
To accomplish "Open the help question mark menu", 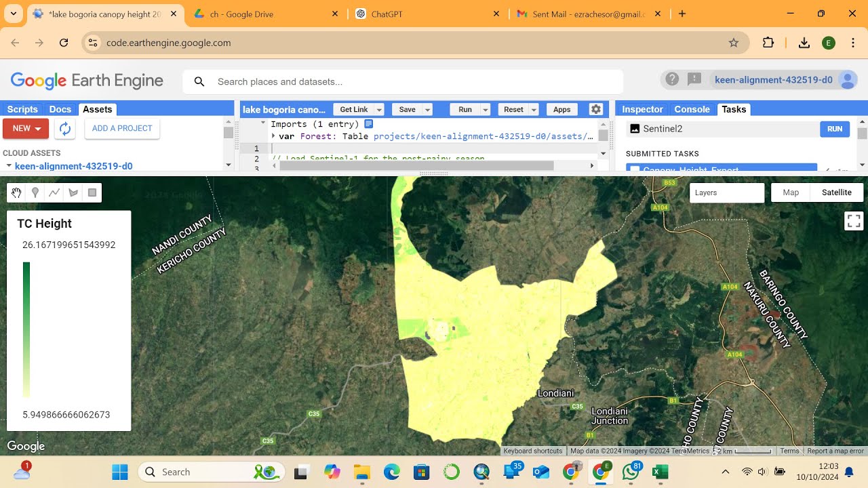I will (671, 79).
